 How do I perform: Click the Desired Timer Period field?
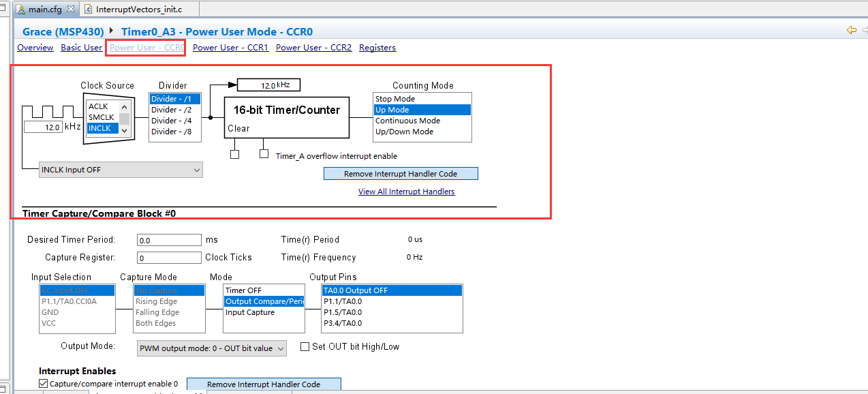tap(169, 240)
